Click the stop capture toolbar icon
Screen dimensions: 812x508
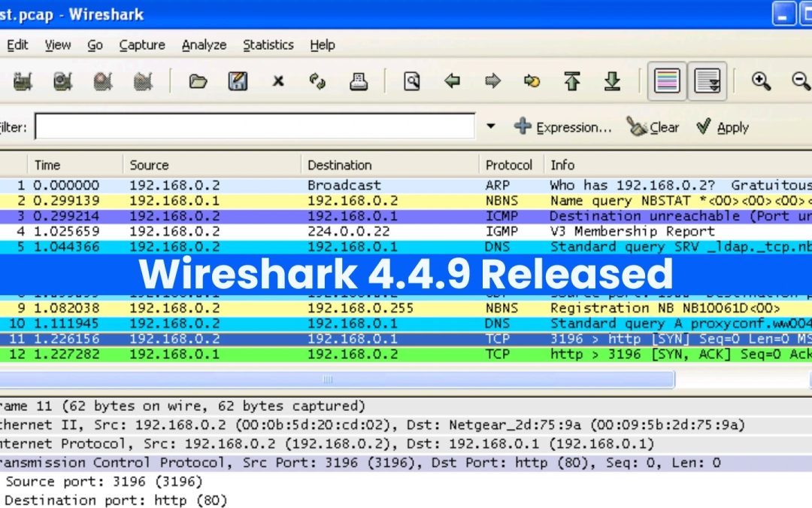point(143,81)
